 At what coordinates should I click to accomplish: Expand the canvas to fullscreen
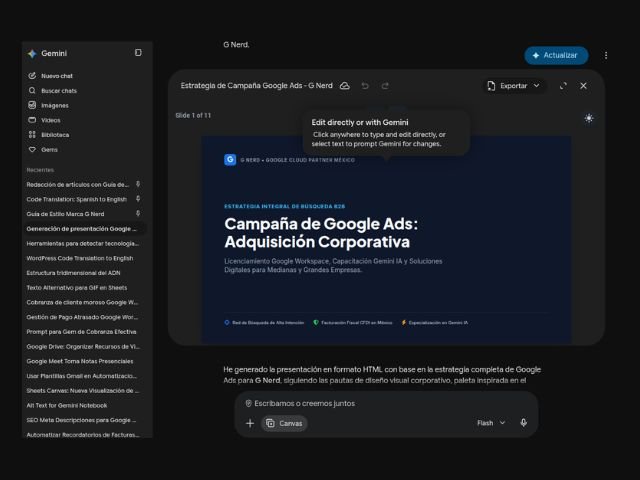coord(563,86)
